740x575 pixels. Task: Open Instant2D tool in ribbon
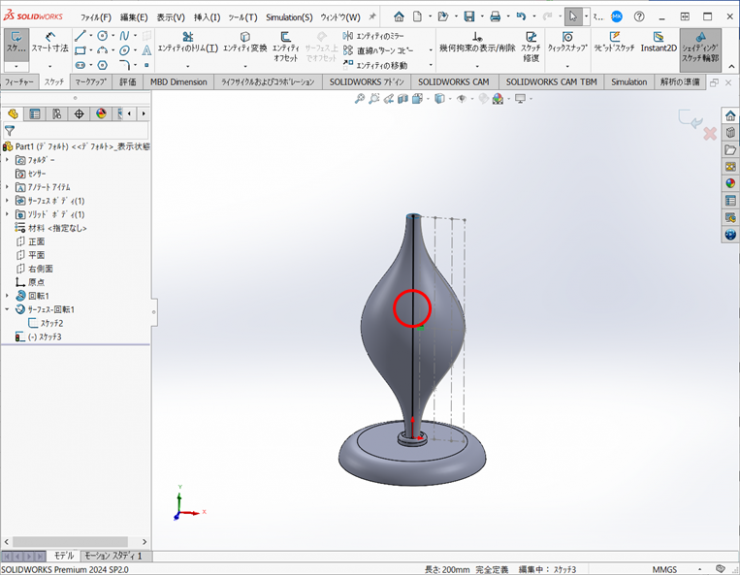click(659, 42)
